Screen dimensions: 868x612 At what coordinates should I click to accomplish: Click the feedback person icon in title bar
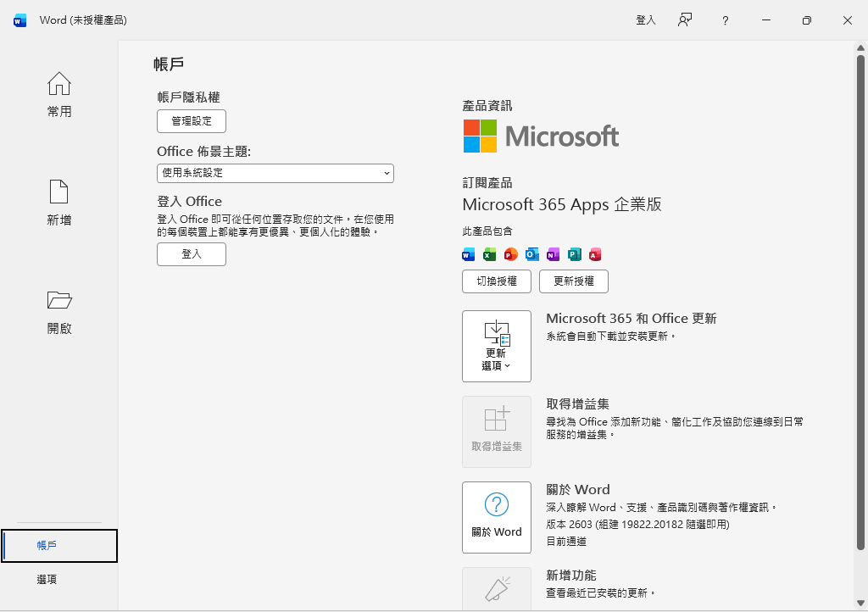pos(685,20)
